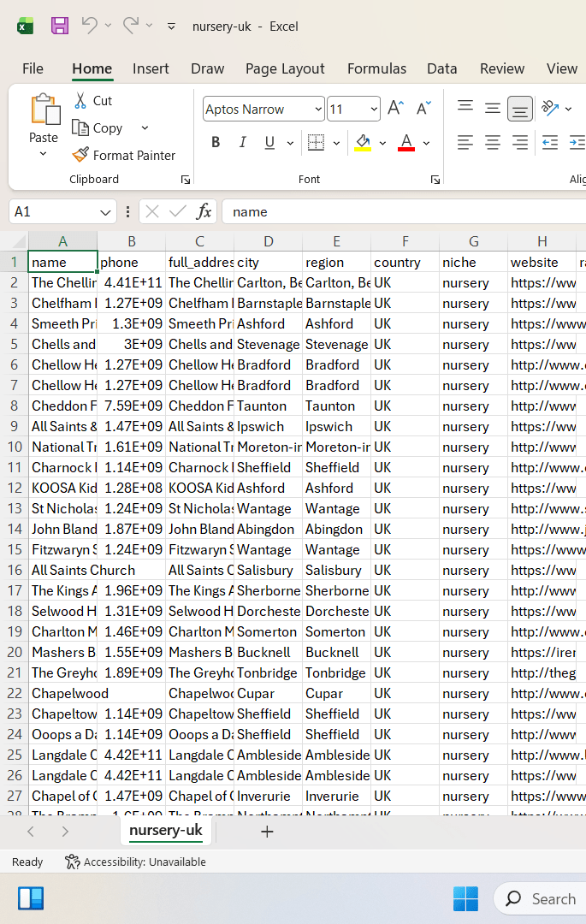Open the Page Layout tab

click(x=285, y=68)
